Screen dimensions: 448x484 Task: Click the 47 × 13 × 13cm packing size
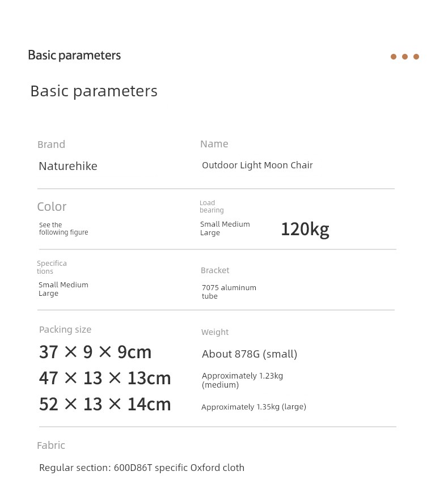(105, 378)
